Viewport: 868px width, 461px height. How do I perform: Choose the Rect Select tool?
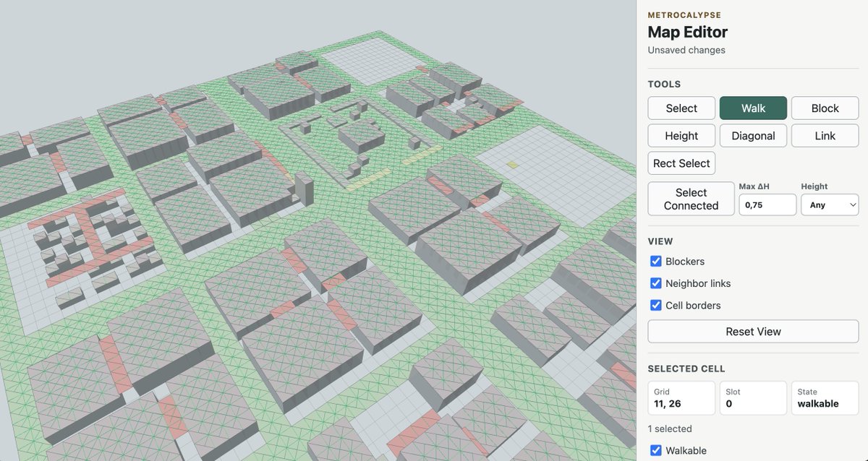tap(681, 163)
